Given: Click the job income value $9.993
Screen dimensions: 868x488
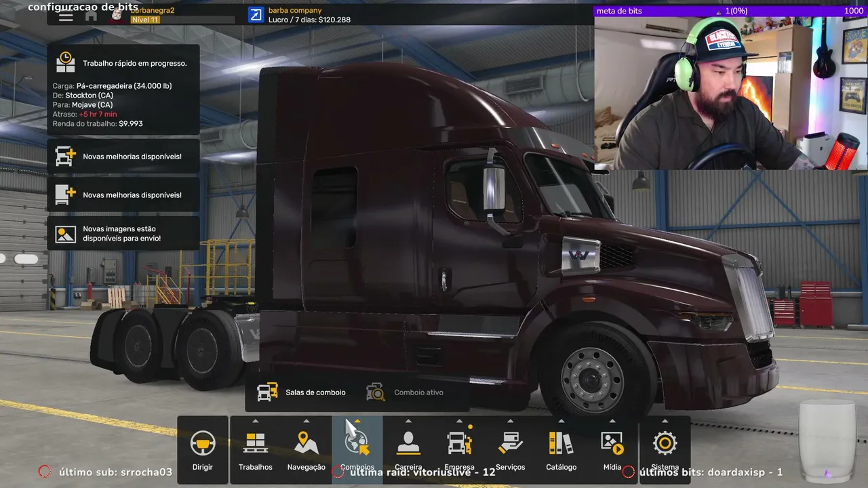Looking at the screenshot, I should coord(131,124).
